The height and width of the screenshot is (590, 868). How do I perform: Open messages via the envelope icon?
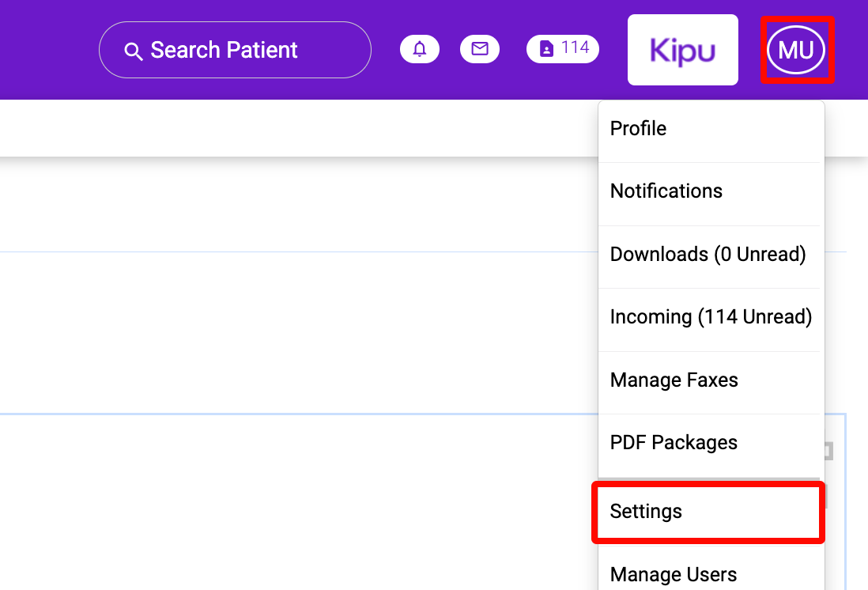pyautogui.click(x=480, y=49)
